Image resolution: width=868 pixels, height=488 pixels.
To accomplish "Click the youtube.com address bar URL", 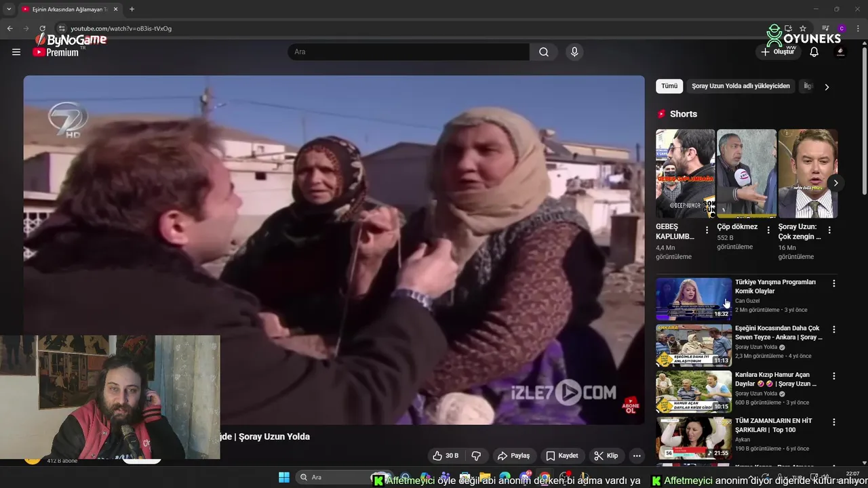I will [x=121, y=28].
